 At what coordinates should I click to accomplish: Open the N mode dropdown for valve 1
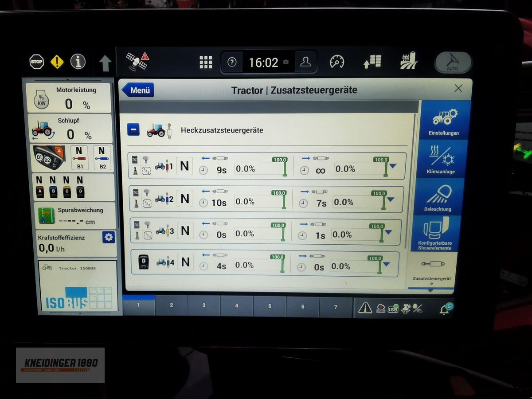coord(184,166)
